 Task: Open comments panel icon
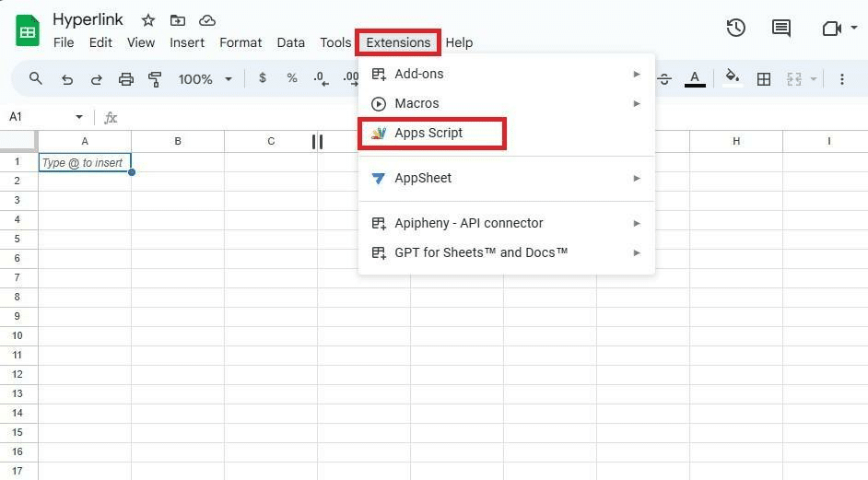[x=781, y=29]
